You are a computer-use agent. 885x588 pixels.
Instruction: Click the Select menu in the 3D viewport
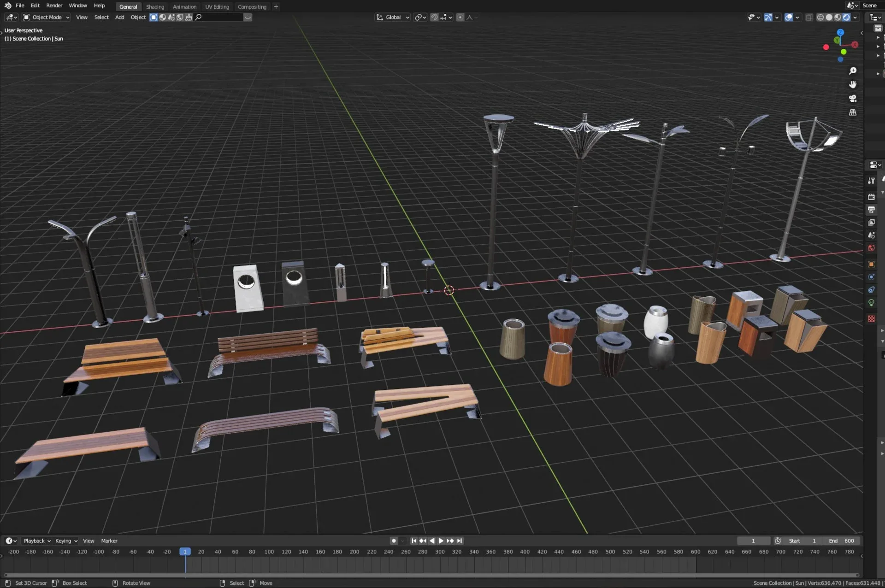point(101,17)
